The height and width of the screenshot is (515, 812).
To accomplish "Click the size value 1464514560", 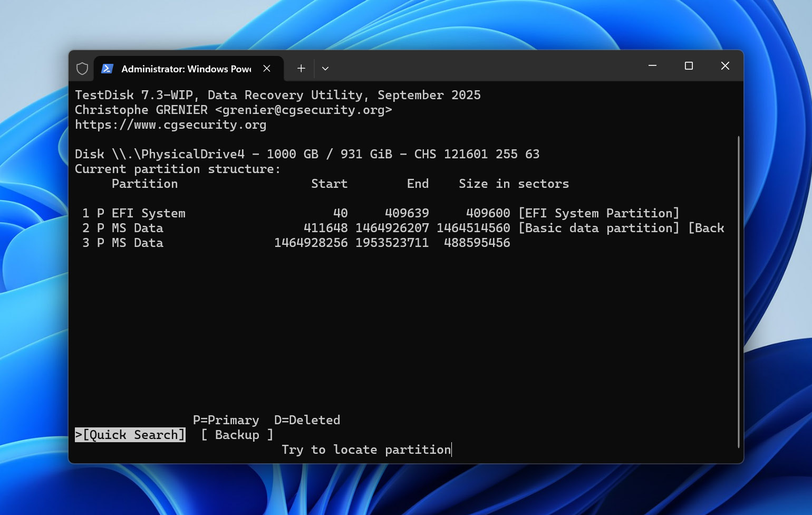I will tap(473, 228).
